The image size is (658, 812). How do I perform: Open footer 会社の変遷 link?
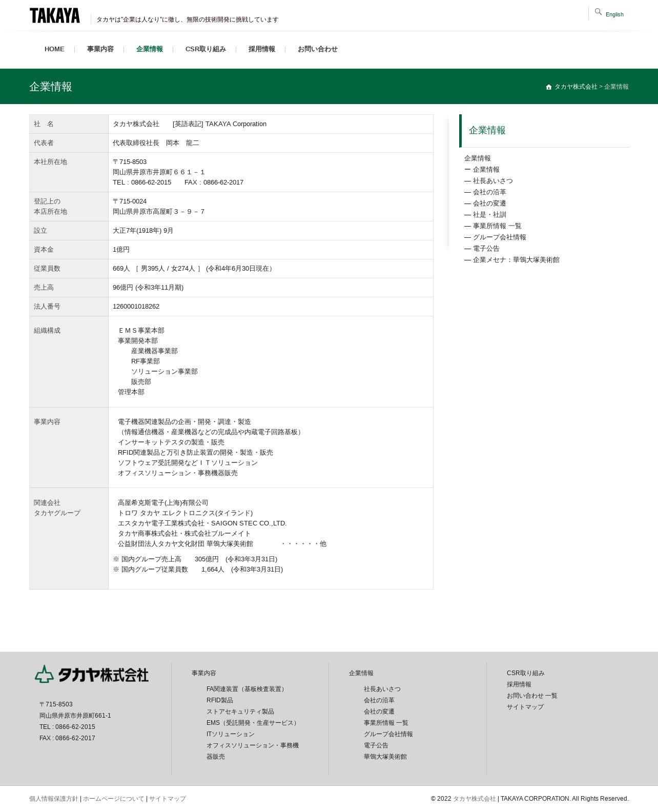pyautogui.click(x=379, y=712)
